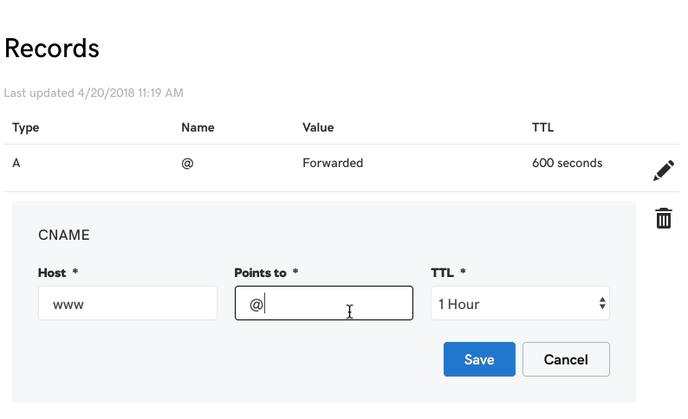Focus the Host field containing www
Image resolution: width=688 pixels, height=419 pixels.
[128, 303]
